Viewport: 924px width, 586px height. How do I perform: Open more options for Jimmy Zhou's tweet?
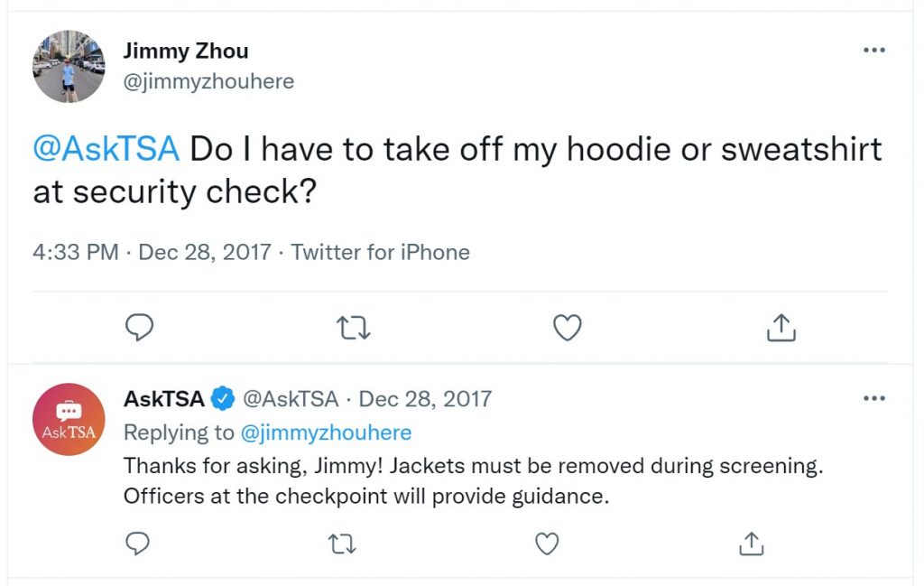pos(873,50)
